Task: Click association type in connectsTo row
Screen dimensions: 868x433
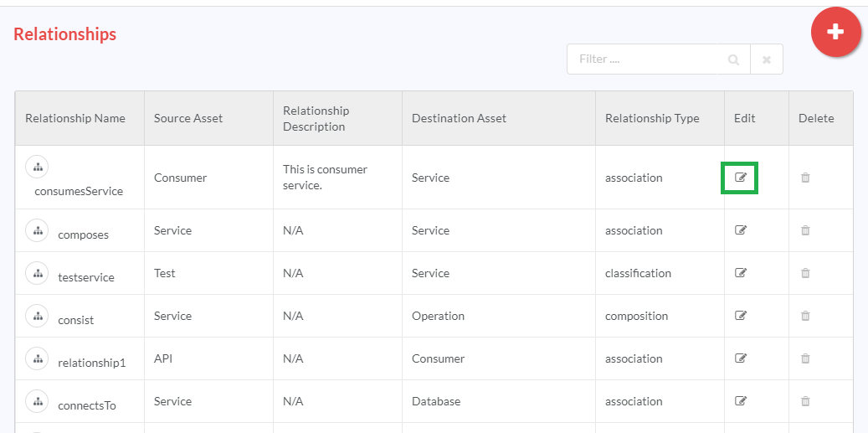Action: coord(634,401)
